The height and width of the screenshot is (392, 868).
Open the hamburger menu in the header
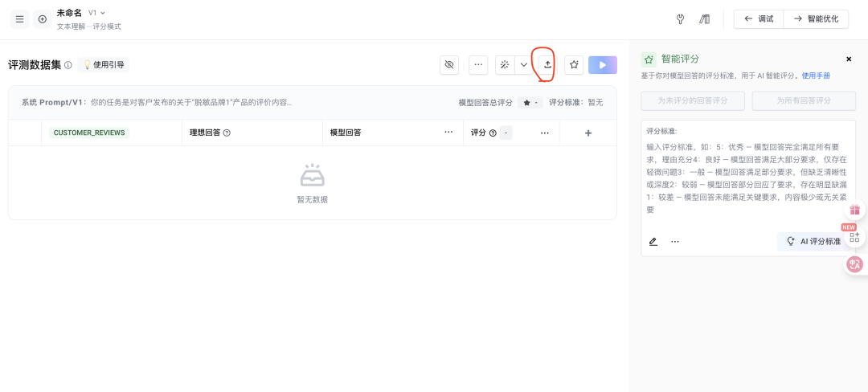[19, 19]
